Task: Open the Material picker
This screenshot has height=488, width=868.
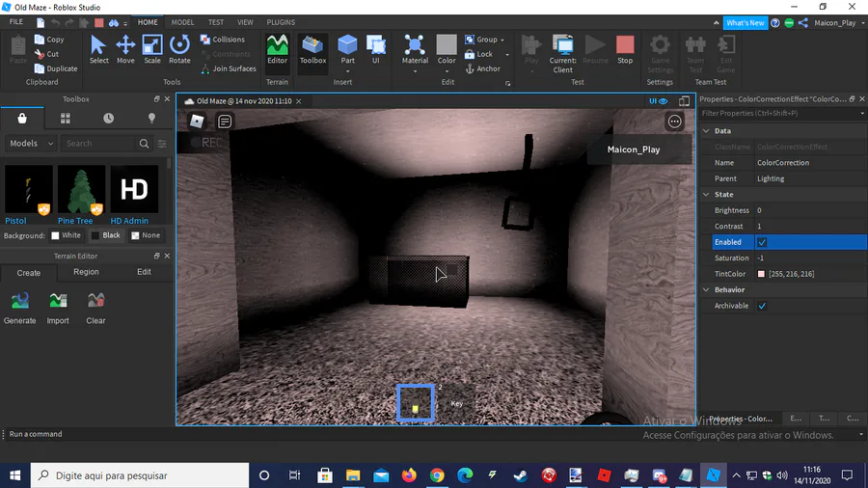Action: pyautogui.click(x=415, y=49)
